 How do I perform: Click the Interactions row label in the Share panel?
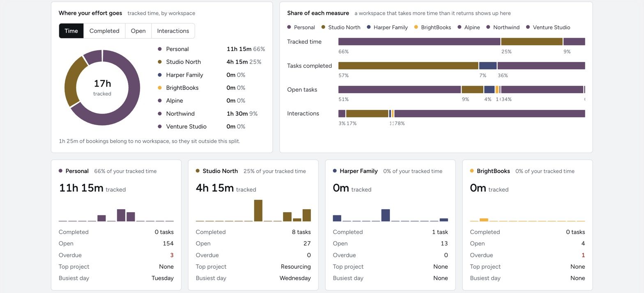[x=303, y=114]
